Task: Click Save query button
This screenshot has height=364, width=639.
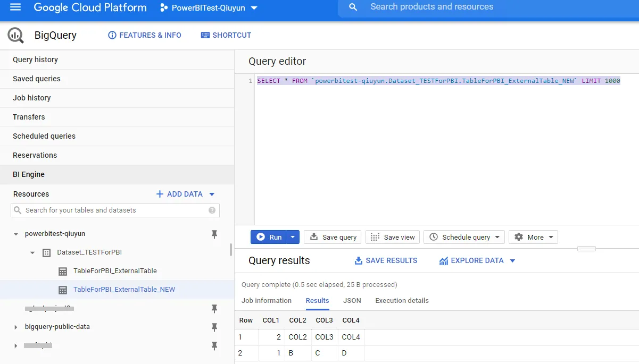Action: click(x=333, y=237)
